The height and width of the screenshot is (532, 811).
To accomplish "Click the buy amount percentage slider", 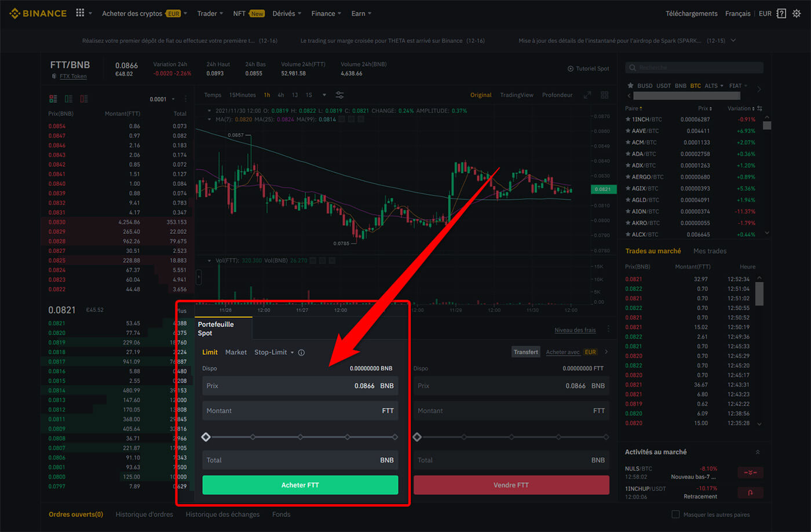I will [300, 437].
